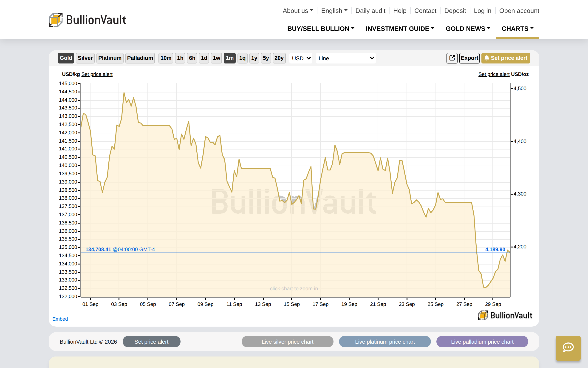Switch chart range to 1q
This screenshot has height=368, width=588.
(x=242, y=58)
